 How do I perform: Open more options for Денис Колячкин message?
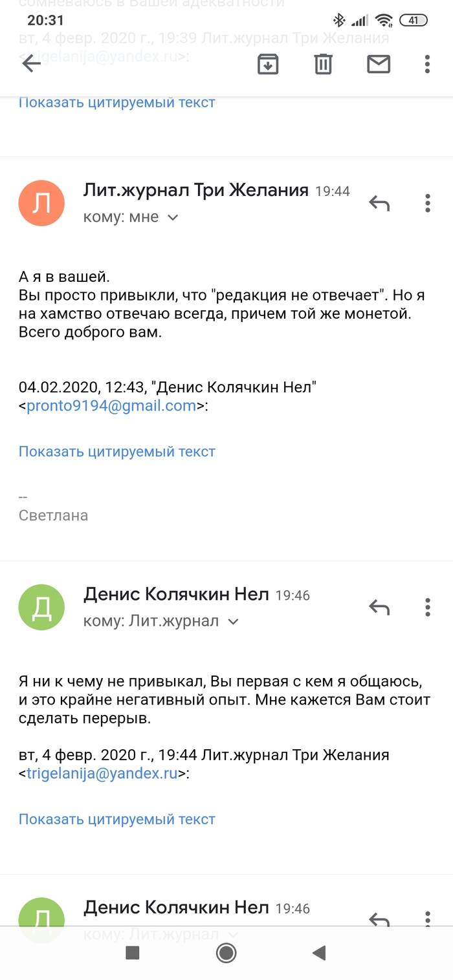pyautogui.click(x=427, y=607)
